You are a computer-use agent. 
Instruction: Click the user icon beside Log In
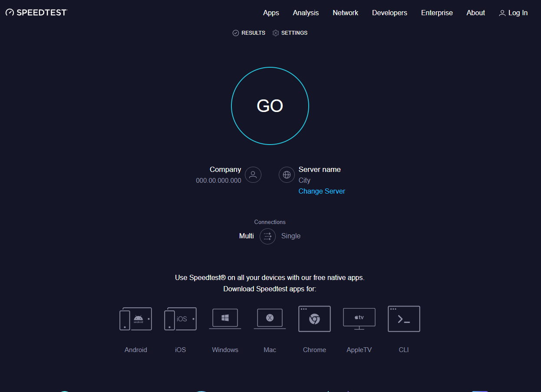coord(502,13)
